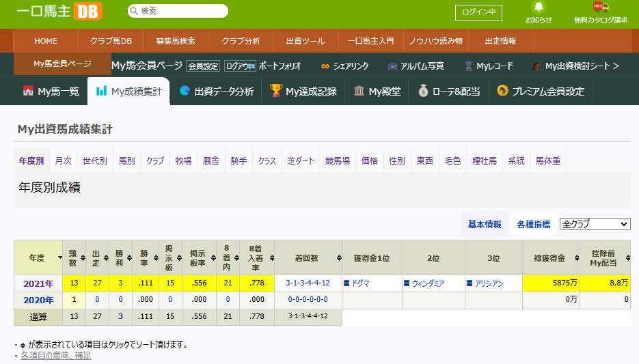Click the My馬会員ページ orange tab
The height and width of the screenshot is (364, 639).
[62, 64]
